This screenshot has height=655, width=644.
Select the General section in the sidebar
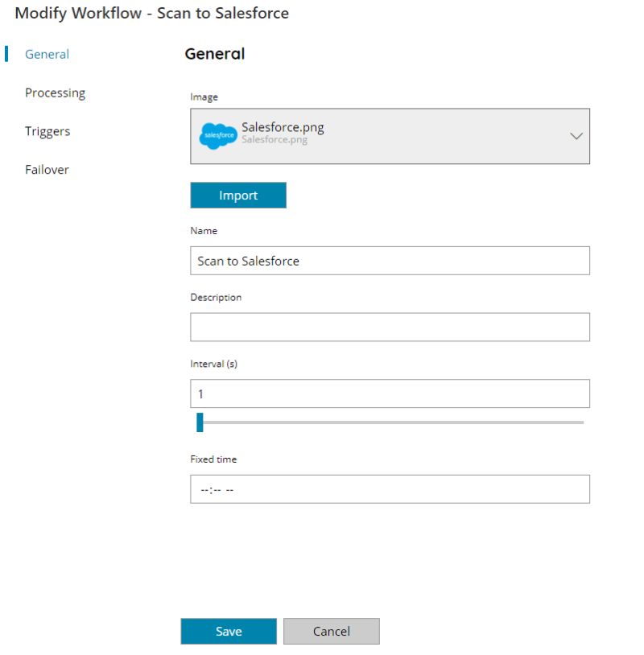pos(47,54)
